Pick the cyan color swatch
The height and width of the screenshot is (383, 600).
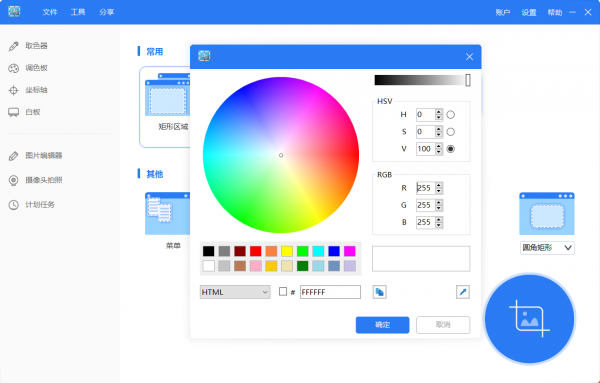pos(318,251)
